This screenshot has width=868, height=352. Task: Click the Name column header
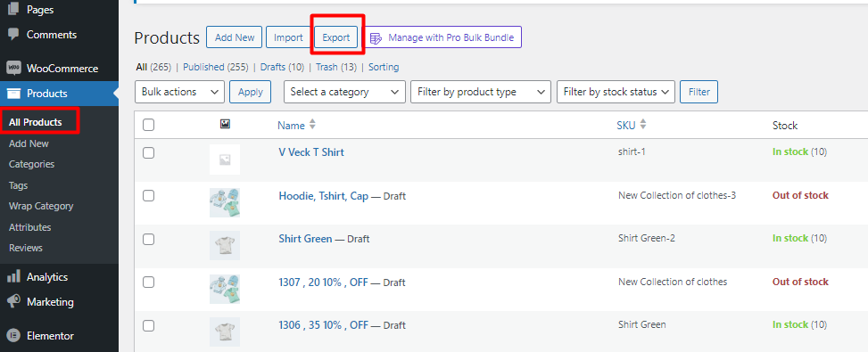pyautogui.click(x=291, y=126)
